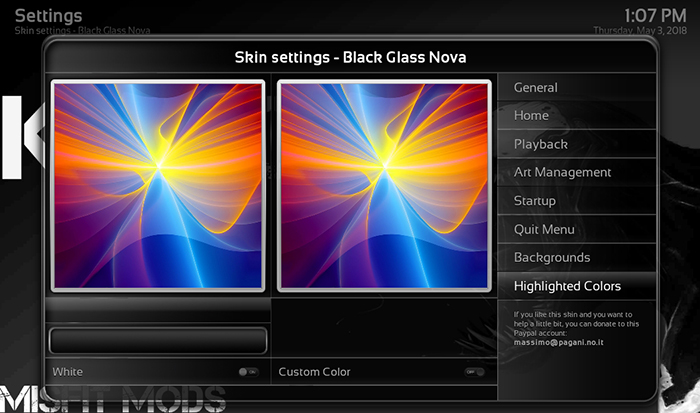
Task: Open the General settings category
Action: 576,87
